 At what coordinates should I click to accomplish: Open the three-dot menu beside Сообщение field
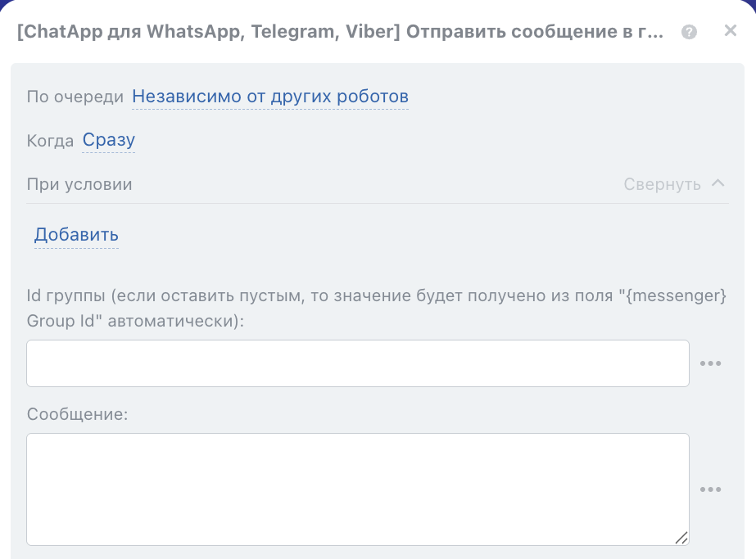710,489
